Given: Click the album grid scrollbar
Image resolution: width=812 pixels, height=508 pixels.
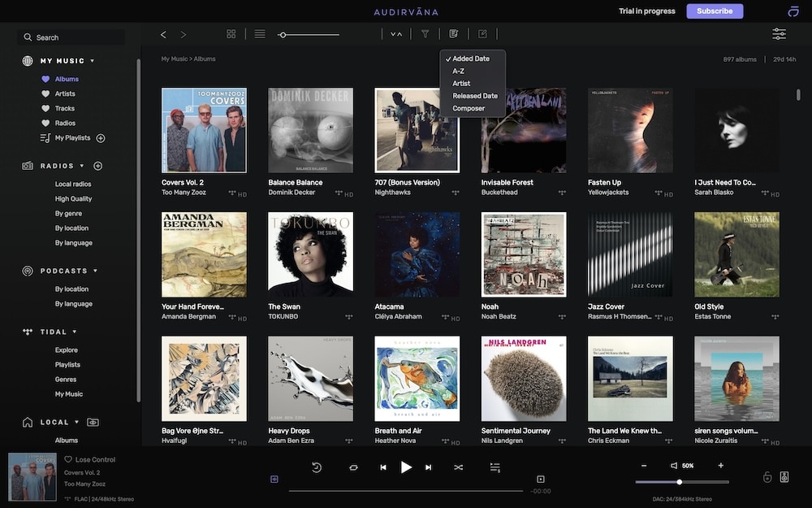Looking at the screenshot, I should (798, 95).
